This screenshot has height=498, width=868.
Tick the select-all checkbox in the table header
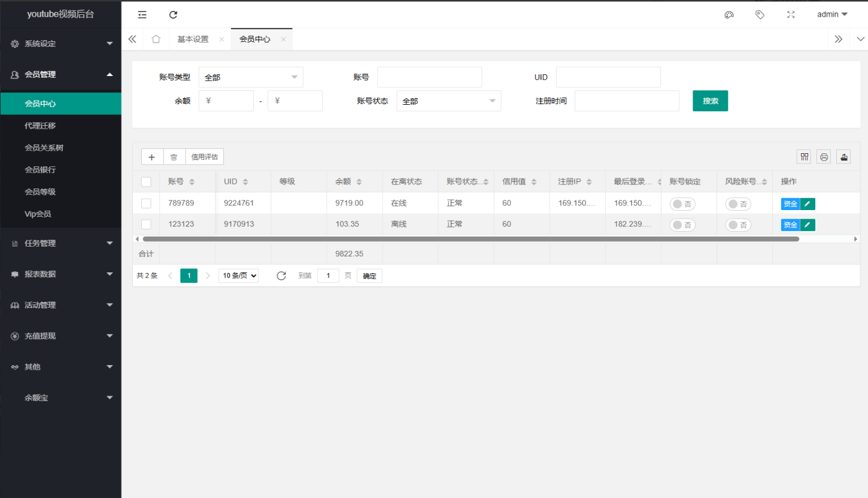(146, 182)
